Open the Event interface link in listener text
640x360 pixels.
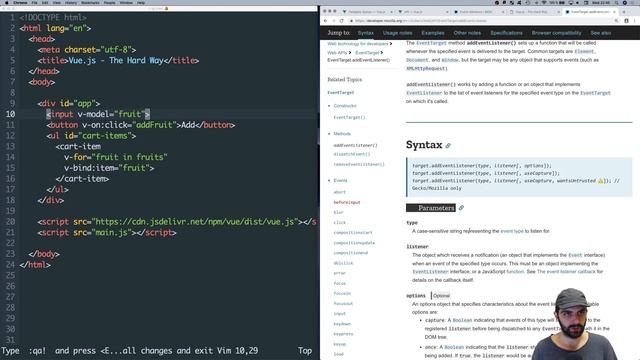coord(575,255)
